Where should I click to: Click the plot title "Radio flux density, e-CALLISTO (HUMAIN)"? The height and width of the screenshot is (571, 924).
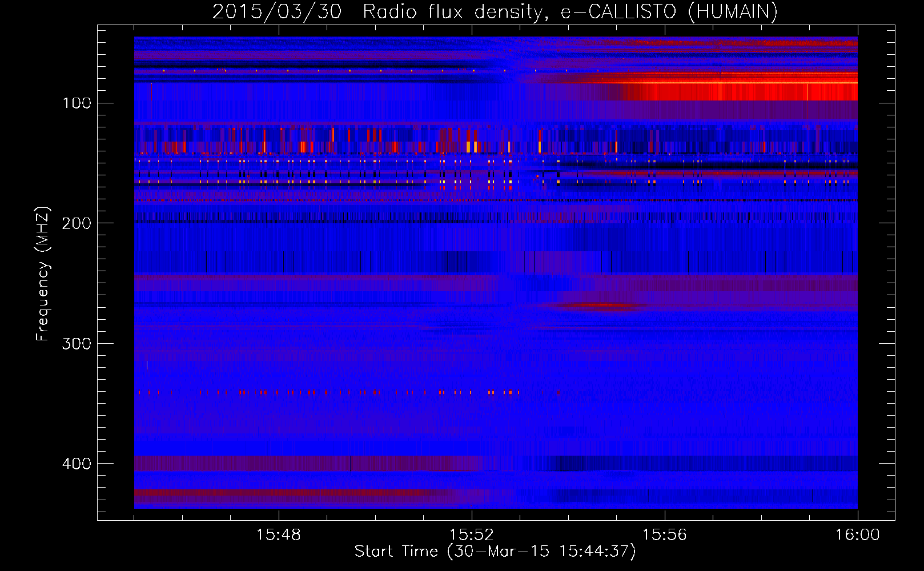pos(570,12)
